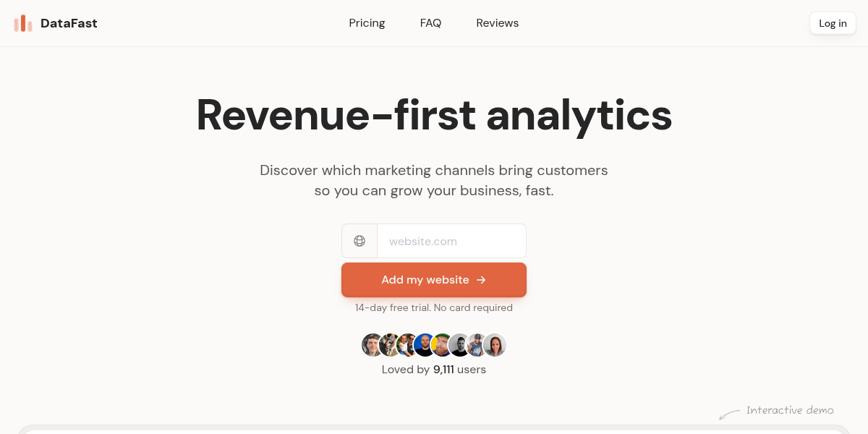The image size is (868, 434).
Task: Click the bolded 9,111 users count
Action: pos(443,369)
